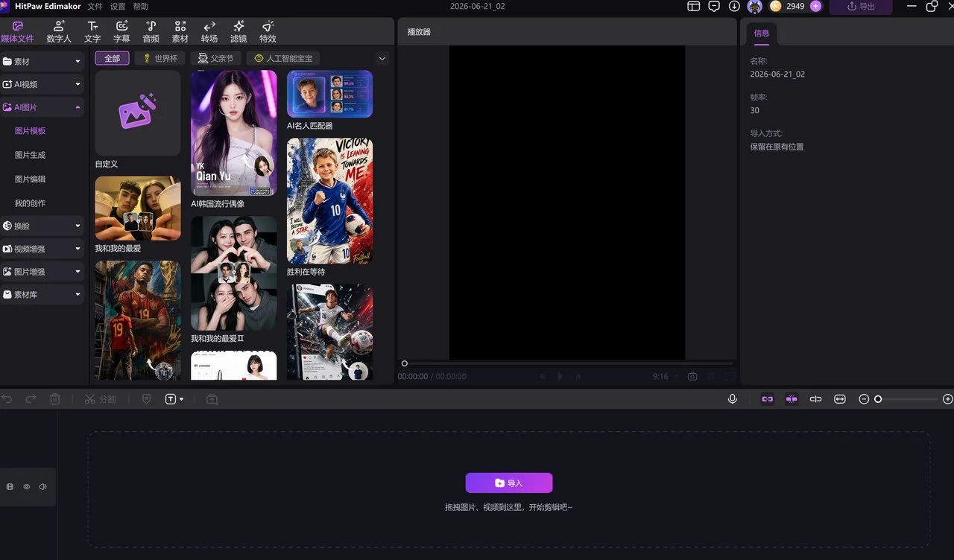This screenshot has height=560, width=954.
Task: Redo the last timeline action
Action: point(31,399)
